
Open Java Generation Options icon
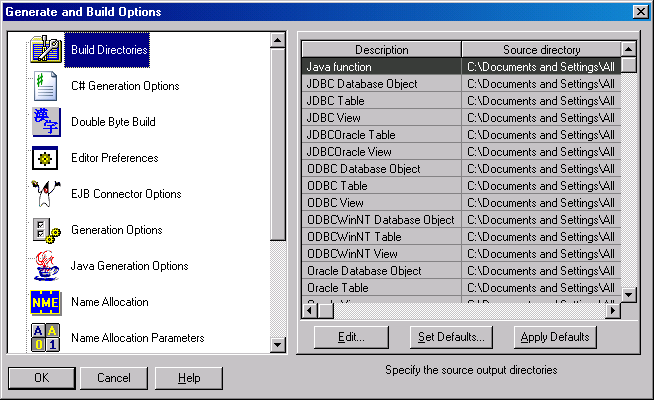[x=46, y=265]
